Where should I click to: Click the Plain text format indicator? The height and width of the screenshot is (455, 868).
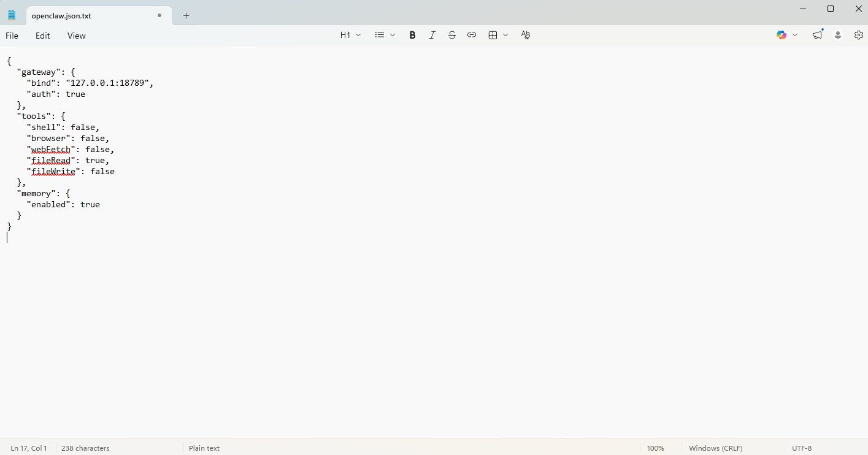204,448
